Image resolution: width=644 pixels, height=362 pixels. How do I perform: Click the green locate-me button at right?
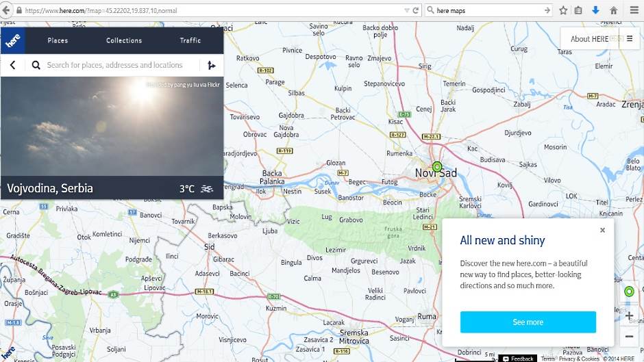(x=629, y=292)
